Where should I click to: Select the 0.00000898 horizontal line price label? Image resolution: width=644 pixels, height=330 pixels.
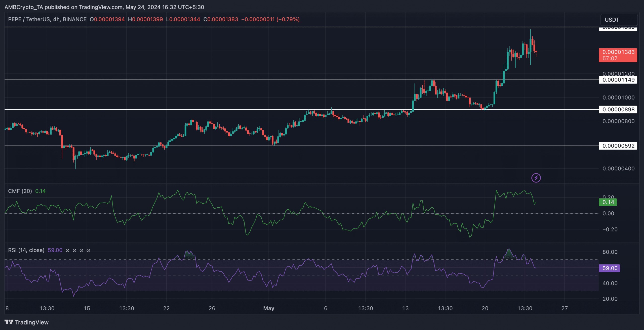(618, 109)
